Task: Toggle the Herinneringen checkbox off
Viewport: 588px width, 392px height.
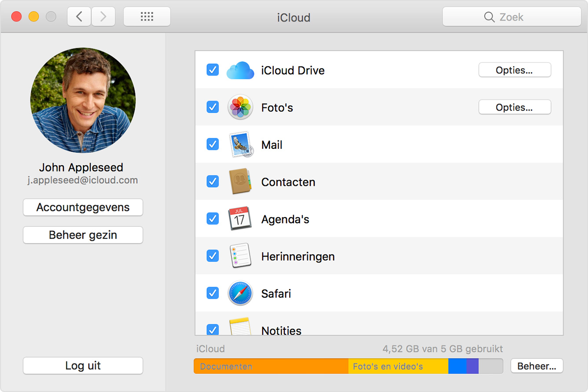Action: click(213, 256)
